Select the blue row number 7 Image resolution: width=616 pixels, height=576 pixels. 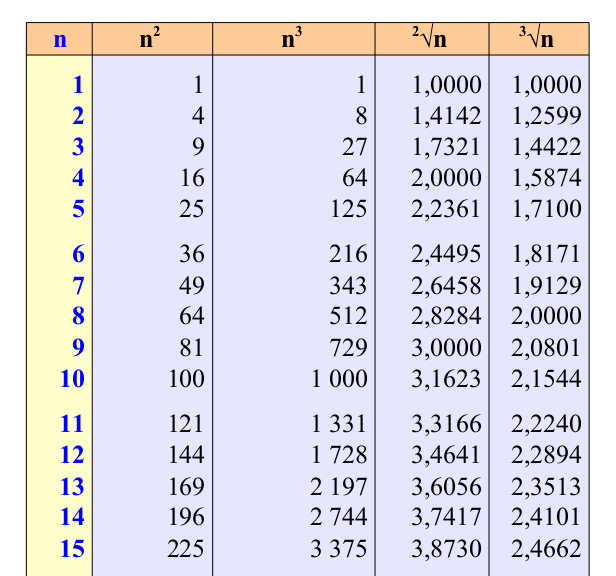(78, 285)
